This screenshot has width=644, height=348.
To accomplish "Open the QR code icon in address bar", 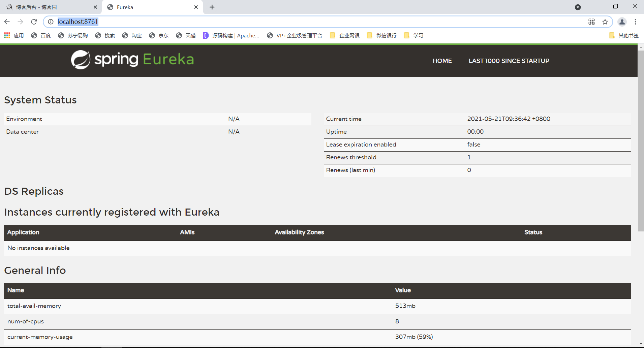I will pos(591,22).
